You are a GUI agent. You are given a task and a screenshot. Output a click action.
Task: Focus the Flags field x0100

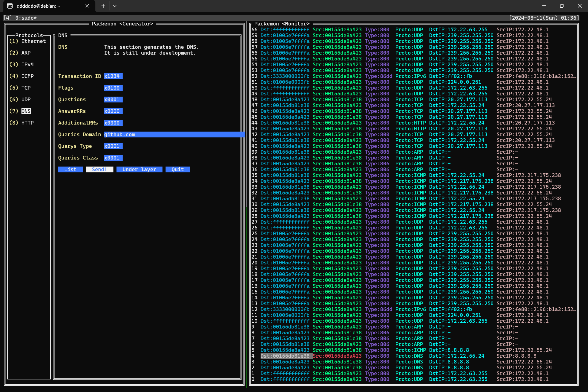[113, 88]
